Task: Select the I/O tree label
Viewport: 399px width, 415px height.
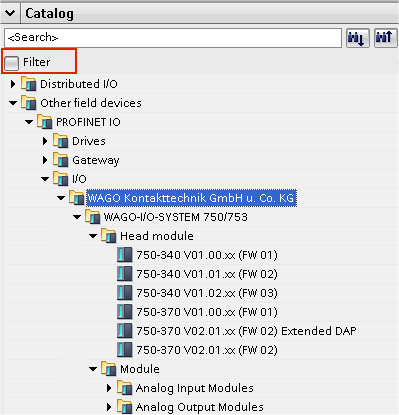Action: point(79,179)
